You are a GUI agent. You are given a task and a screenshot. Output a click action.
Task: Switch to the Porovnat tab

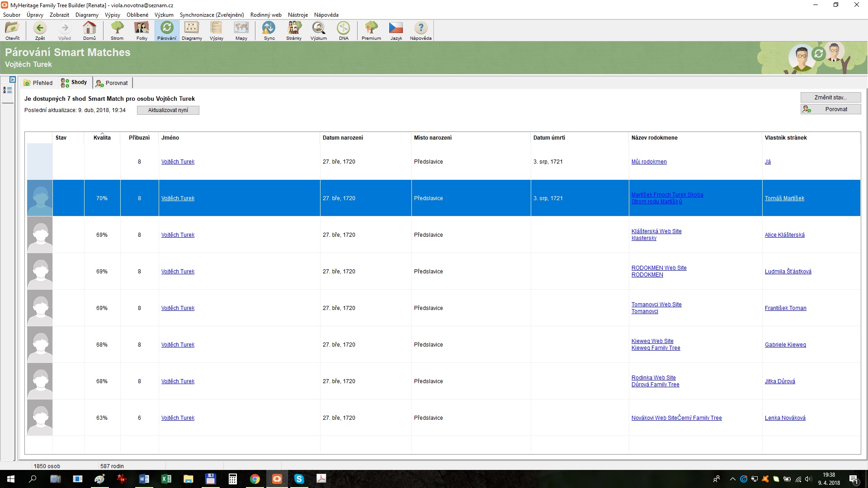coord(112,83)
